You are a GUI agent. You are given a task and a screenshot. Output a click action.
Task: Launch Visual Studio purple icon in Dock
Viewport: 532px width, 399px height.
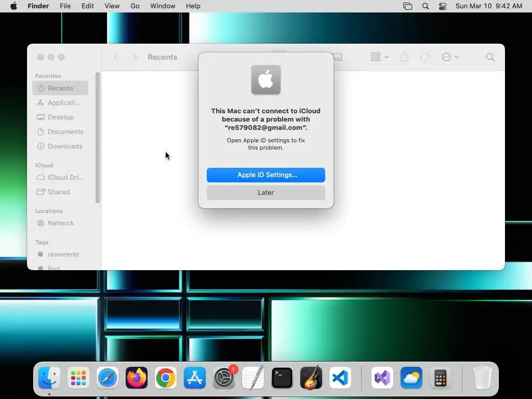[382, 378]
